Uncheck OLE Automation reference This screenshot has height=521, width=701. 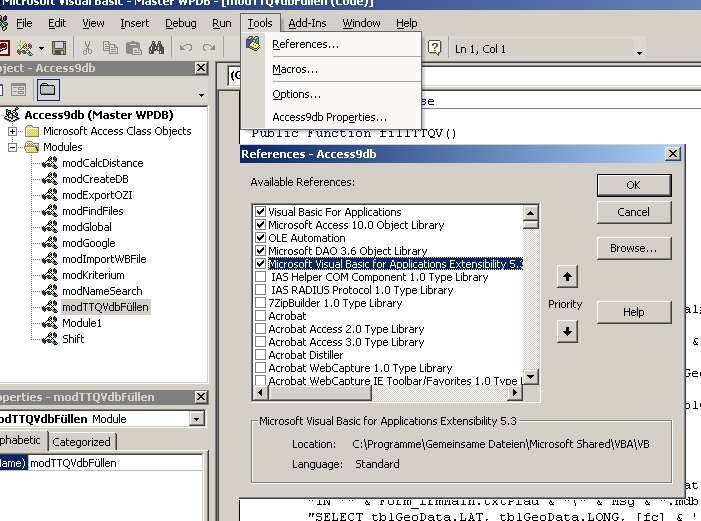260,237
